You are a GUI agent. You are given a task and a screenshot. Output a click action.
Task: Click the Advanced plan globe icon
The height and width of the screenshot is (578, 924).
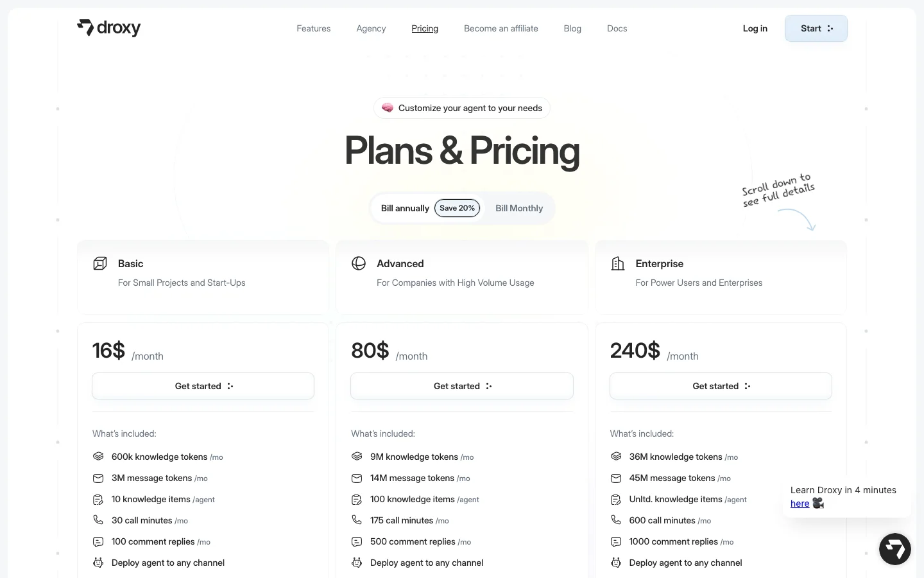(359, 263)
